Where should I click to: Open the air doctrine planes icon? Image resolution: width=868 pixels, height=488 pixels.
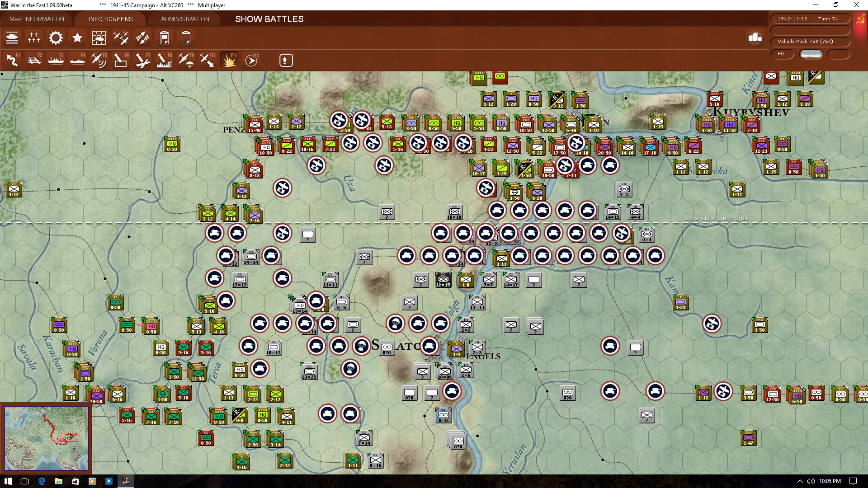tap(121, 38)
